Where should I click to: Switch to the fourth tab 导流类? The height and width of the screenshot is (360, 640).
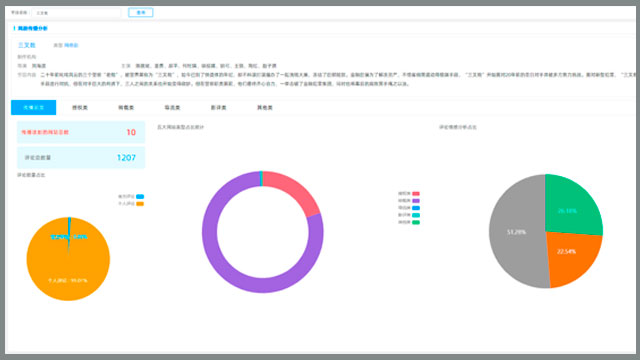coord(172,107)
